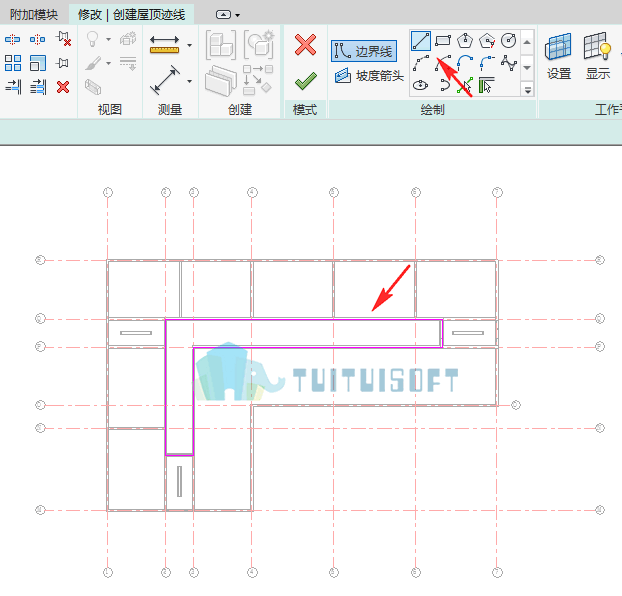Click the red Delete icon in Modify panel
The height and width of the screenshot is (596, 622).
(63, 87)
